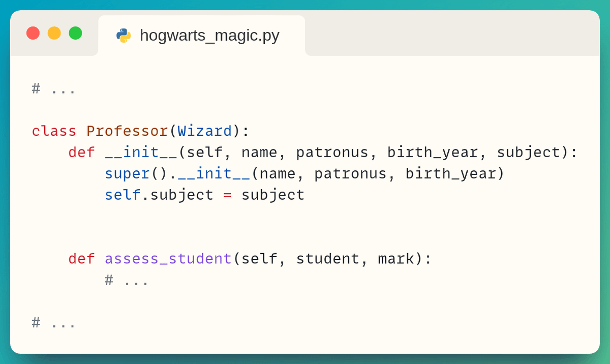Click the 'class' keyword
610x364 pixels.
click(x=54, y=131)
